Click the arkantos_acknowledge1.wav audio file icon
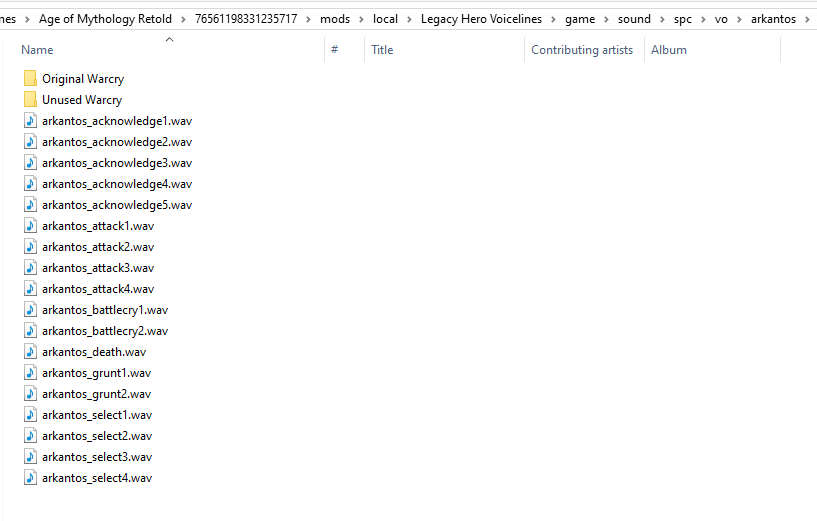 (x=30, y=121)
